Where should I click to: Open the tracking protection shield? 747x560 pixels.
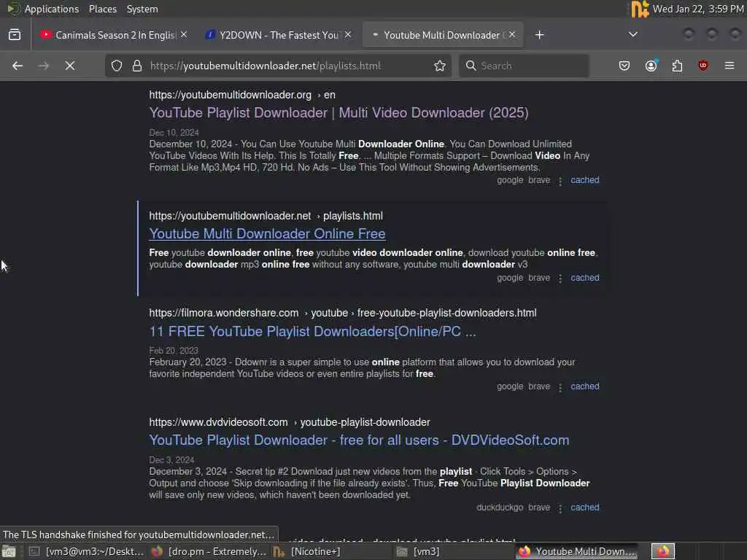(x=117, y=66)
